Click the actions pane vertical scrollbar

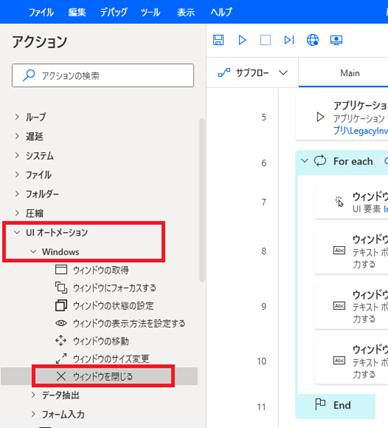(x=202, y=200)
